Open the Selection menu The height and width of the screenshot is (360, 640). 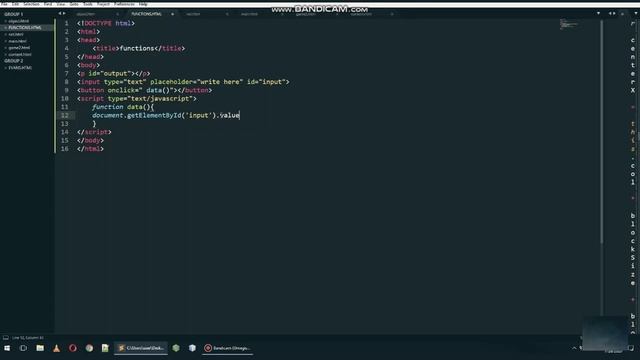tap(31, 4)
